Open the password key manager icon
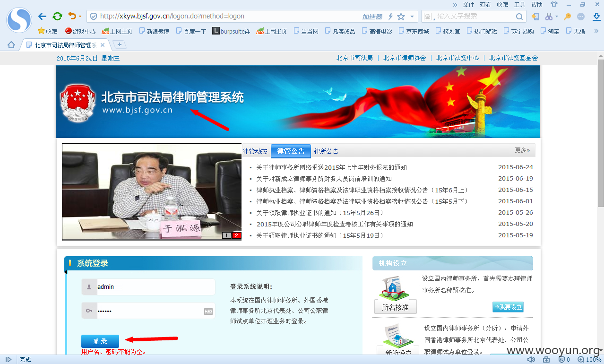 (x=568, y=17)
